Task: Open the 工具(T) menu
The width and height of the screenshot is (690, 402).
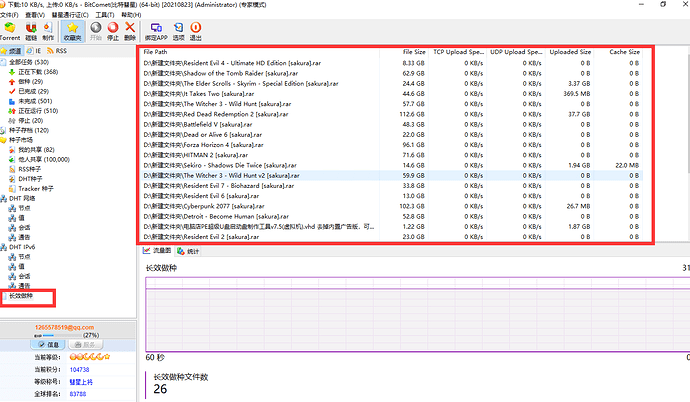Action: (105, 15)
